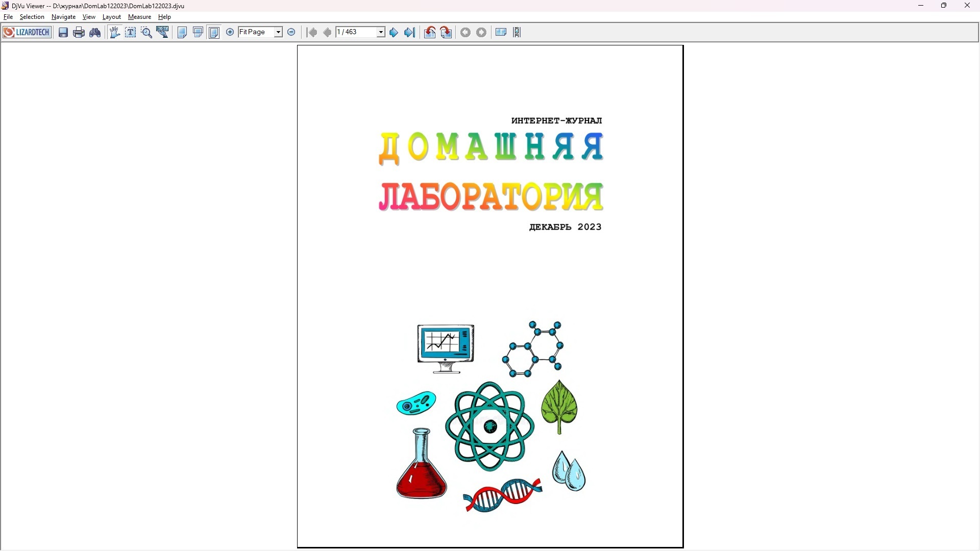980x551 pixels.
Task: Go to the next page arrow
Action: pos(394,33)
